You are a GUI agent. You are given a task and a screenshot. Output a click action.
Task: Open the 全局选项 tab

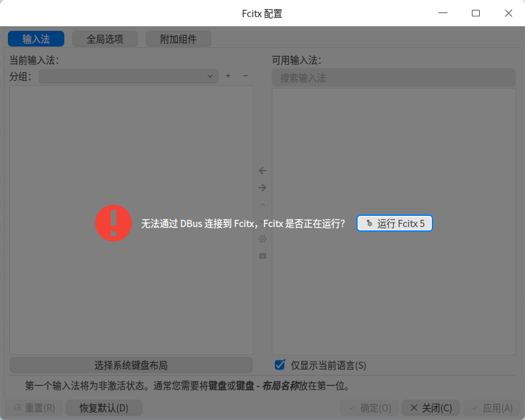105,39
